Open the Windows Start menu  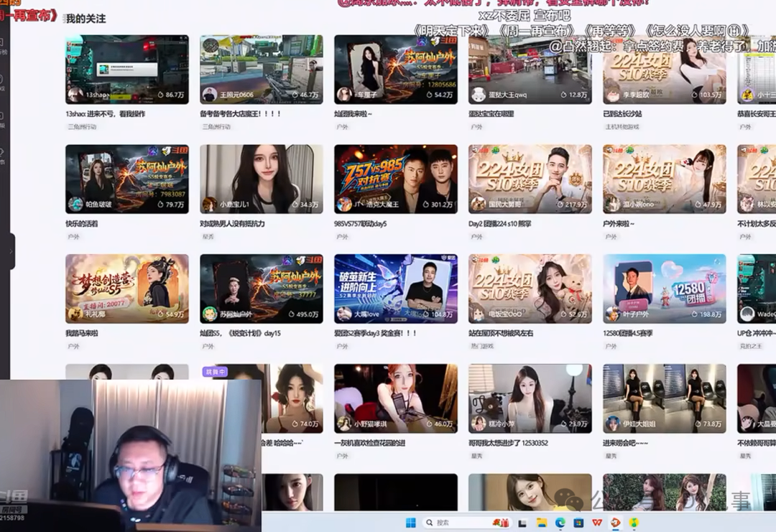pyautogui.click(x=411, y=523)
